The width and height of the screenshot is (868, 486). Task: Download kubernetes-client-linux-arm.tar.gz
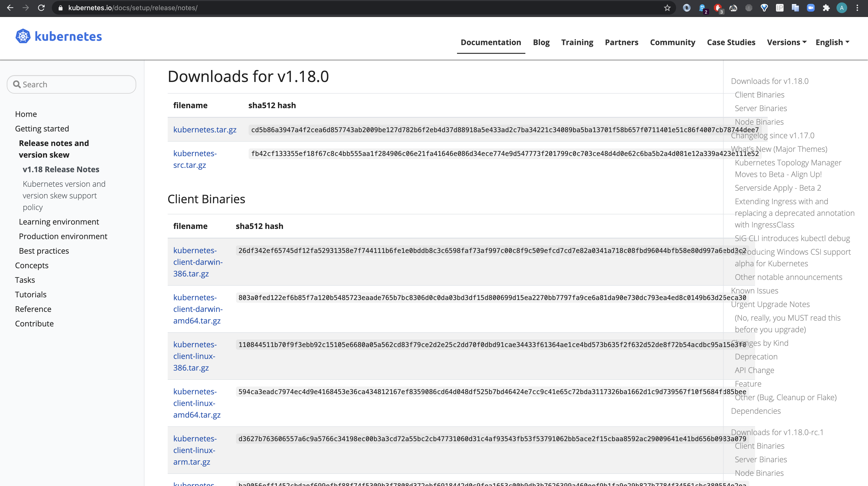195,450
